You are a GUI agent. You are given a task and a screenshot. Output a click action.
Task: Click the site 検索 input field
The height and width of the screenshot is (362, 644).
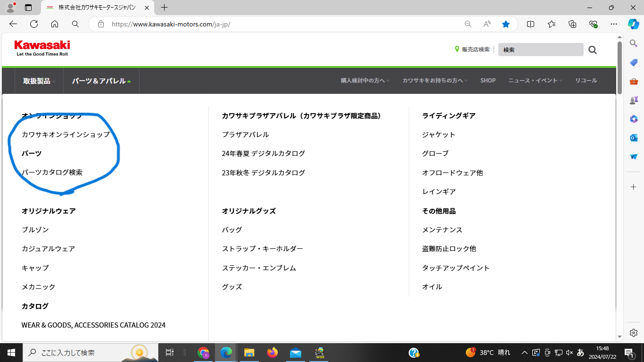[x=541, y=49]
